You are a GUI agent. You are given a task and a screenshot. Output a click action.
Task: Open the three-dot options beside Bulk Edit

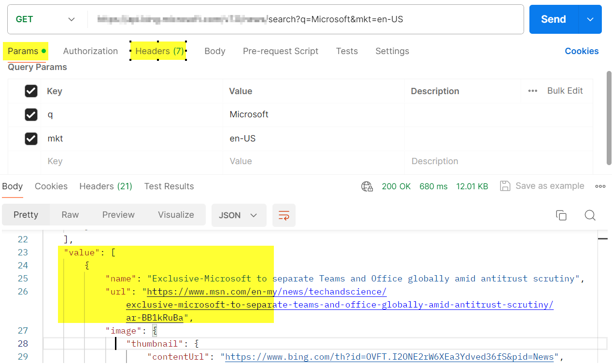pyautogui.click(x=533, y=91)
